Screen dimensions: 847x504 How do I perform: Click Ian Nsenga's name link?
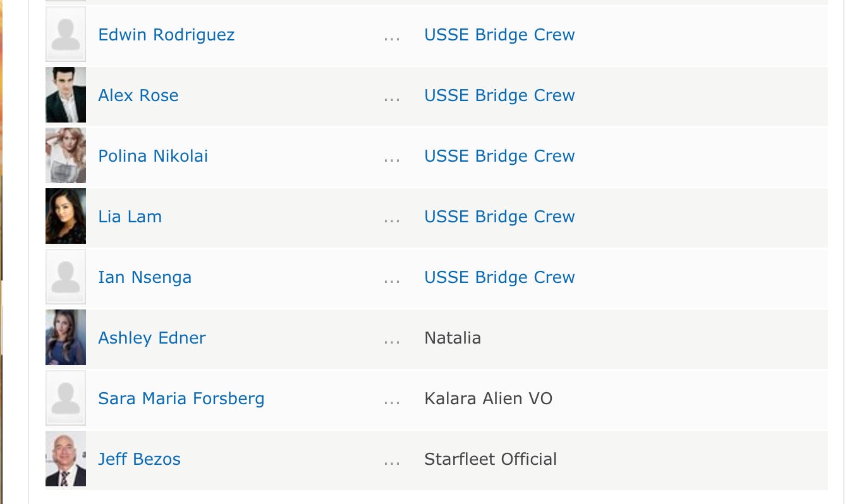coord(145,277)
